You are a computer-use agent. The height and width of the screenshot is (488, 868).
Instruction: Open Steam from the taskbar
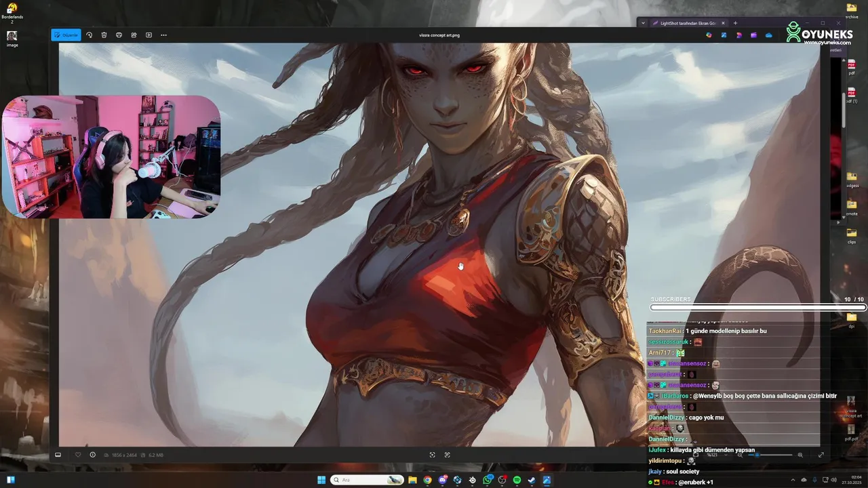pyautogui.click(x=532, y=480)
